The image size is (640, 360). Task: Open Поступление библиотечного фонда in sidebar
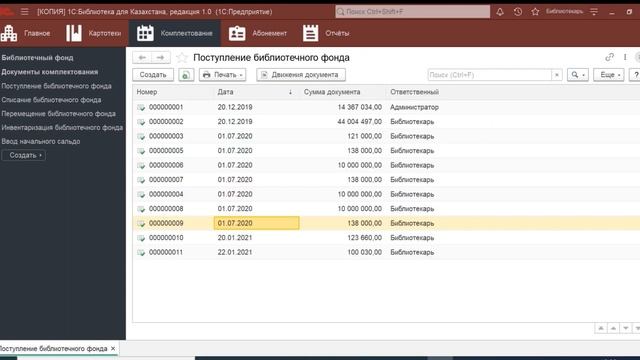tap(56, 86)
